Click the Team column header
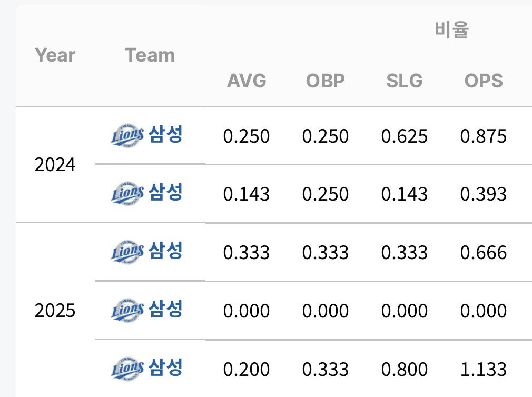The height and width of the screenshot is (397, 532). (150, 55)
